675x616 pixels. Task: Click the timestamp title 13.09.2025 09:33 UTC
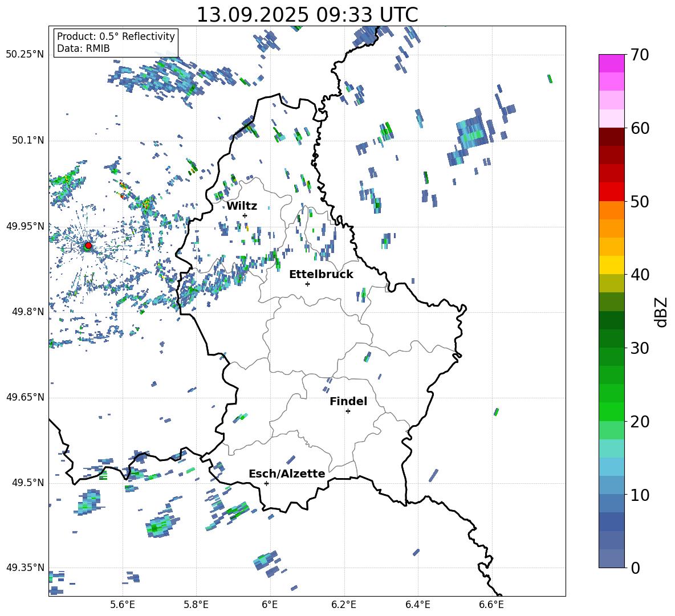307,15
